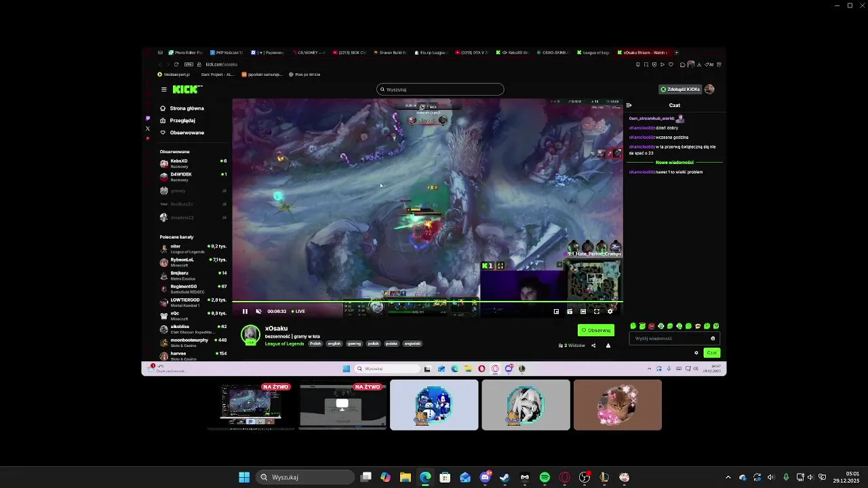
Task: Open File Explorer from the taskbar
Action: (406, 477)
